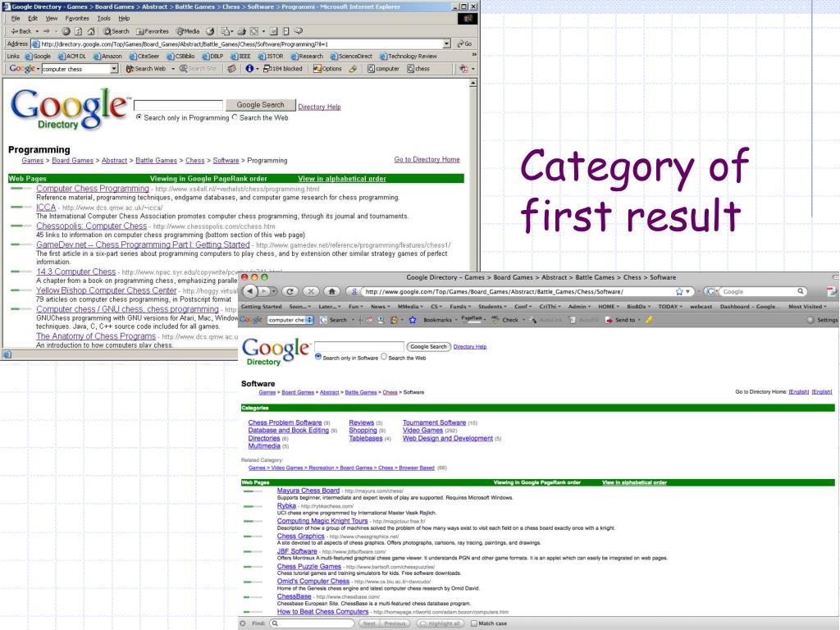The width and height of the screenshot is (840, 630).
Task: Select 'Search the Web' radio in Firefox window
Action: [384, 357]
